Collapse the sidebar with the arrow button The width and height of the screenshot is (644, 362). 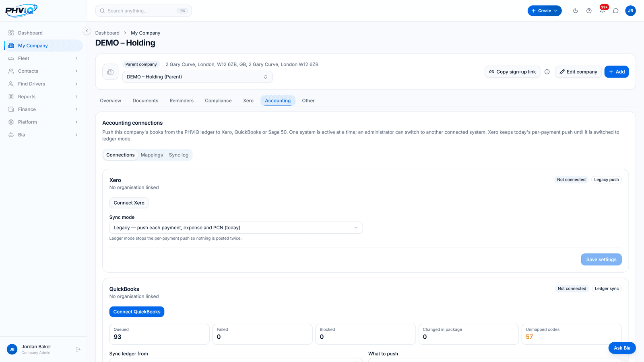(x=87, y=31)
